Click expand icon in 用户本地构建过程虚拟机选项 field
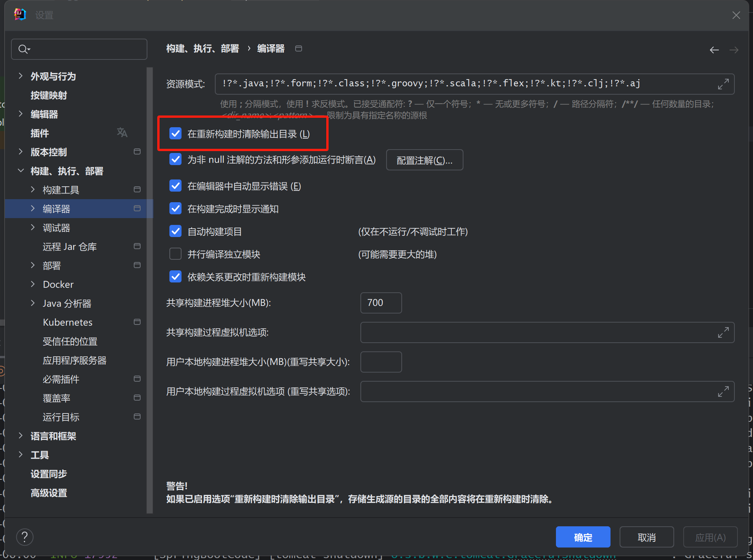This screenshot has height=560, width=753. click(x=723, y=392)
